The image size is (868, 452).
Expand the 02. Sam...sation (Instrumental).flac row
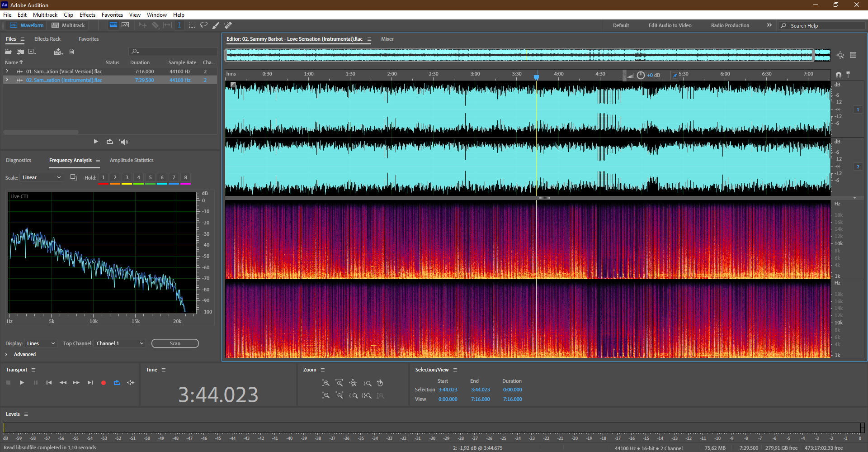pyautogui.click(x=7, y=80)
